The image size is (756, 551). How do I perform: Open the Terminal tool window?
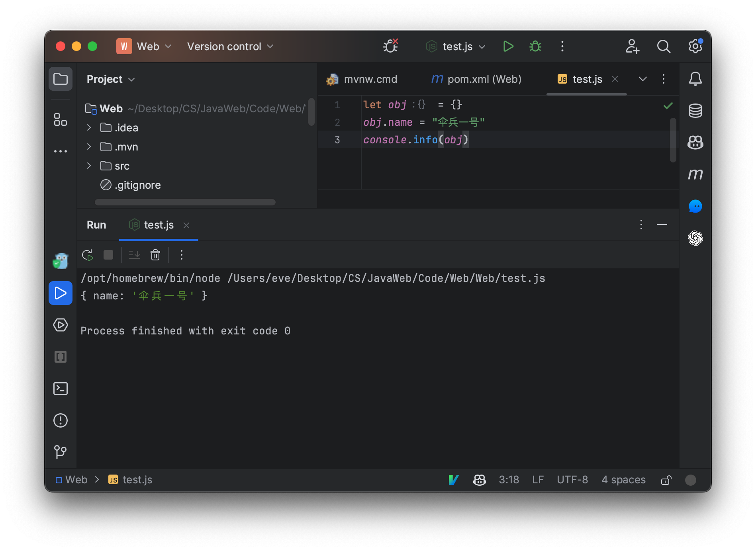tap(61, 389)
